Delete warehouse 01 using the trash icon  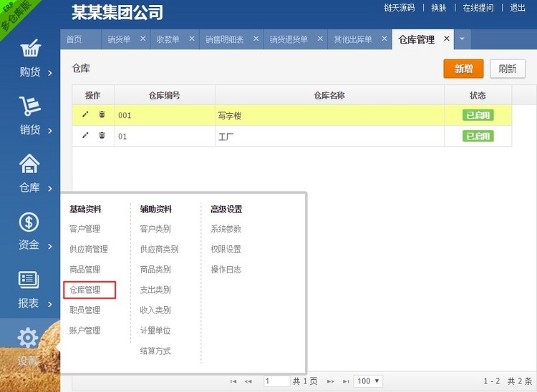(x=102, y=135)
